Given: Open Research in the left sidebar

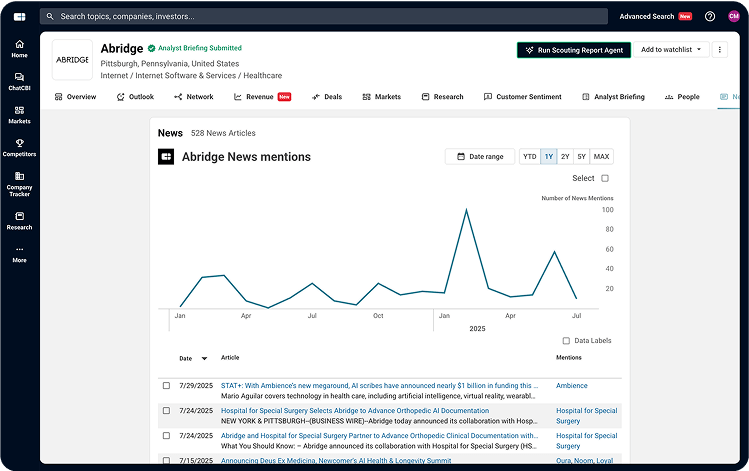Looking at the screenshot, I should 19,220.
